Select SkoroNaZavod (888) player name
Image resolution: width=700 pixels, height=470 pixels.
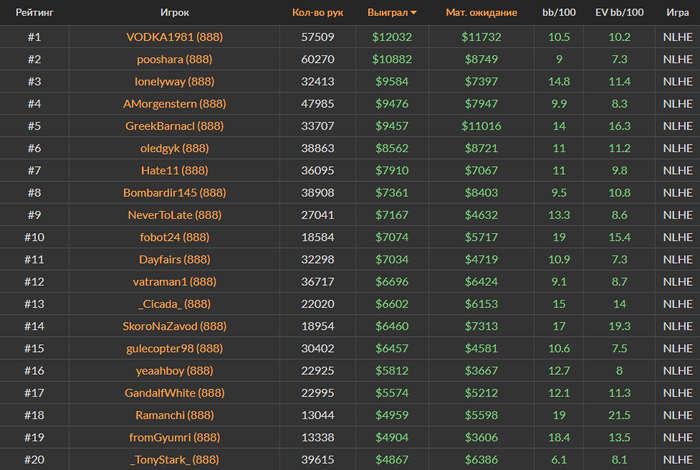[175, 326]
